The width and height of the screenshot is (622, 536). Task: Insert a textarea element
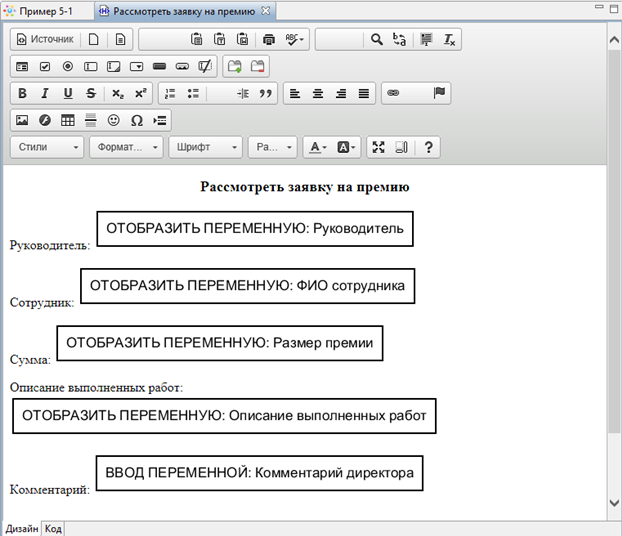pos(113,66)
